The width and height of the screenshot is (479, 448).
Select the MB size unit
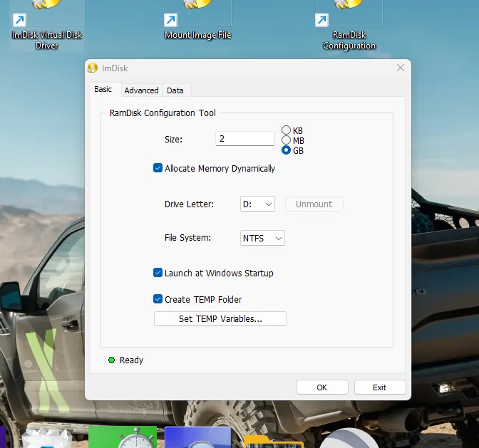287,140
